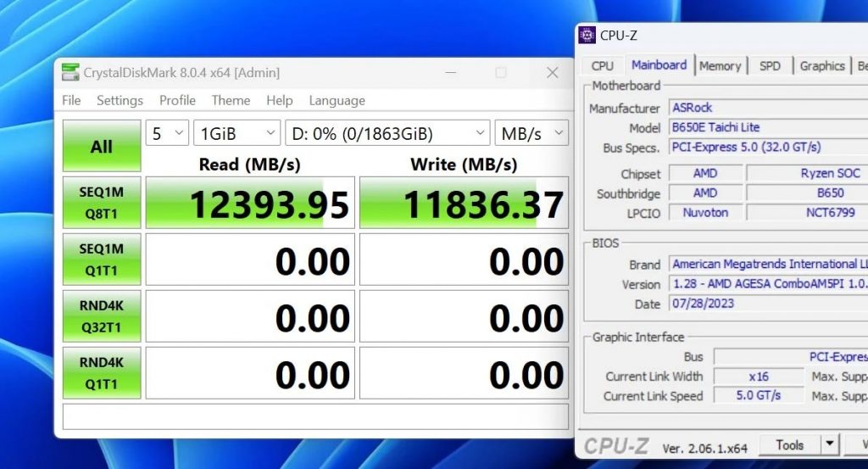The image size is (868, 469).
Task: Click the NCT6799 LPCIO model field
Action: 808,213
